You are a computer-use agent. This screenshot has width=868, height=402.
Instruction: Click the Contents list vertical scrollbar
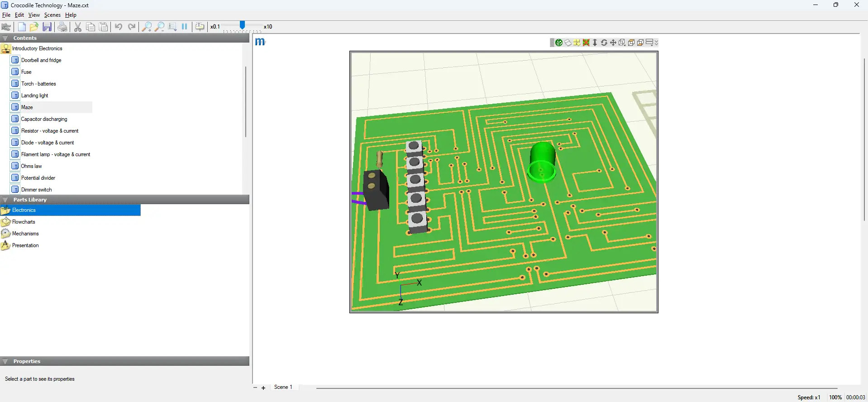(246, 101)
